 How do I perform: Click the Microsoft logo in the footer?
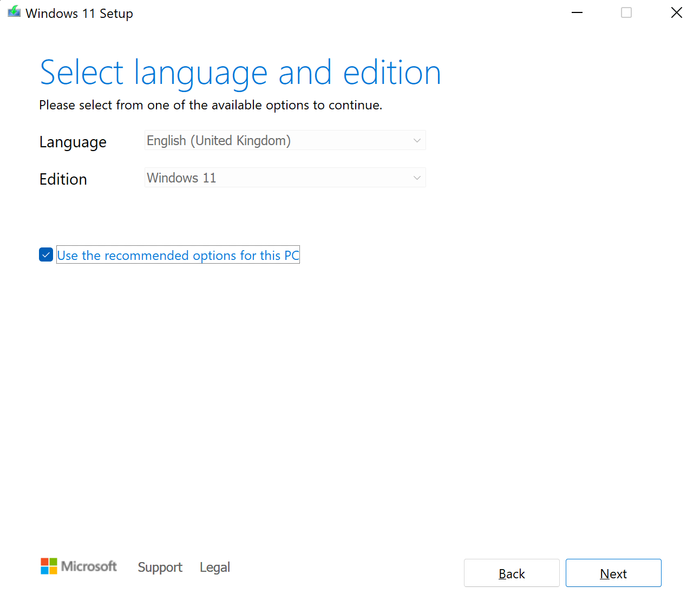(x=78, y=566)
